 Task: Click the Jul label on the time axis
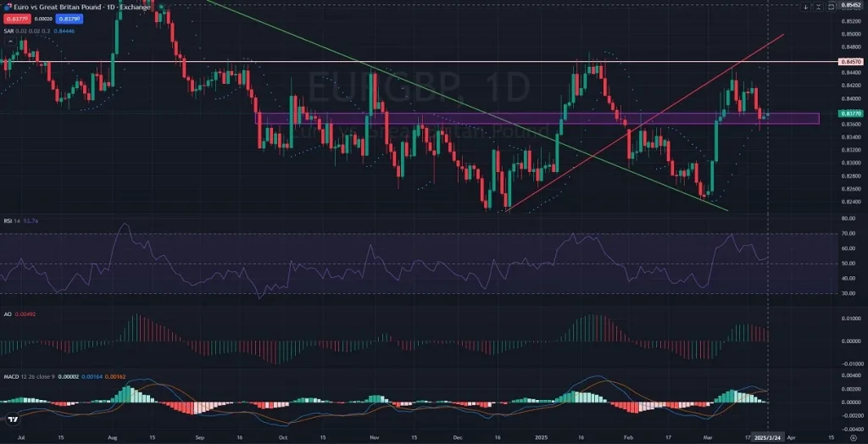21,437
